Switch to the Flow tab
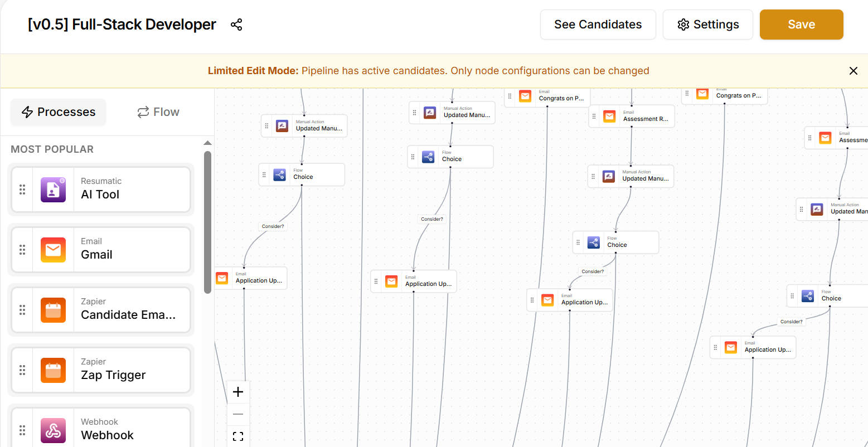The width and height of the screenshot is (868, 447). pyautogui.click(x=158, y=112)
